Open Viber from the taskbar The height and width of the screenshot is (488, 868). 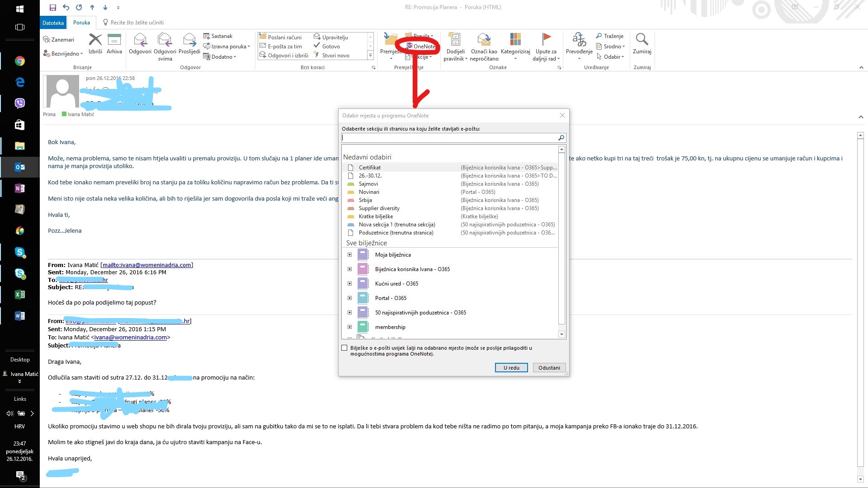pyautogui.click(x=20, y=103)
